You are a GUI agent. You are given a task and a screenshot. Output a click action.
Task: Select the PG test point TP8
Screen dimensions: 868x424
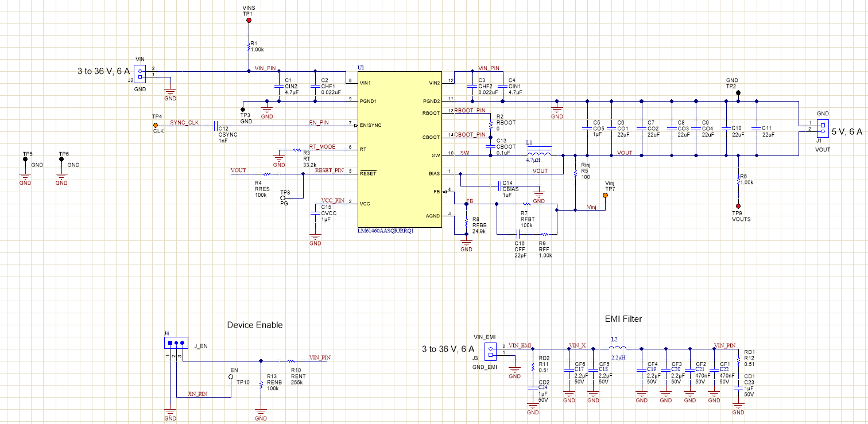283,197
